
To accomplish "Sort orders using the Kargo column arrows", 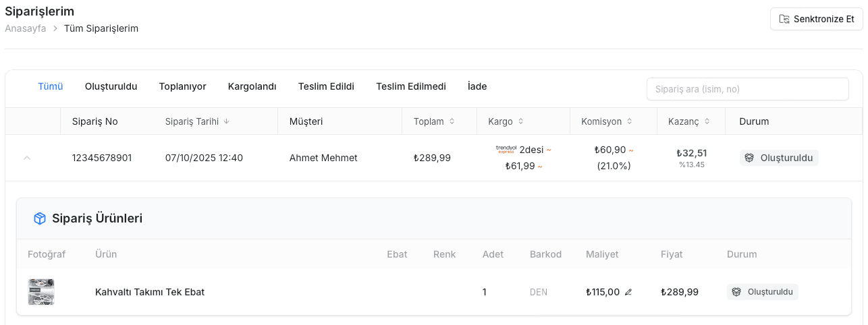I will [x=521, y=121].
